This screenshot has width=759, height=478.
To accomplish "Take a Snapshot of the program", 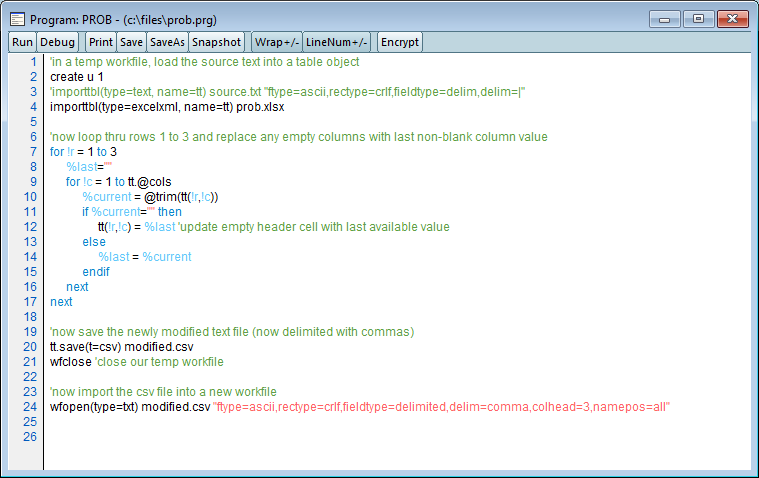I will 216,42.
